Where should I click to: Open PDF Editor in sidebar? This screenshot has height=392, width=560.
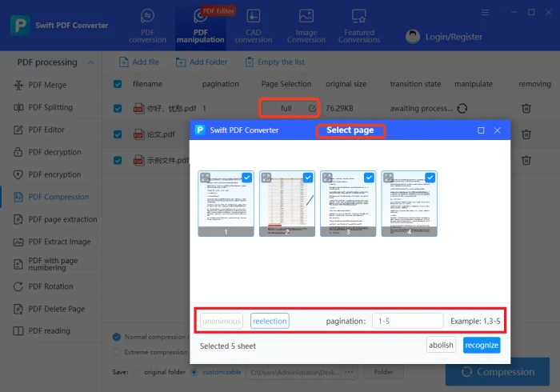(x=50, y=130)
